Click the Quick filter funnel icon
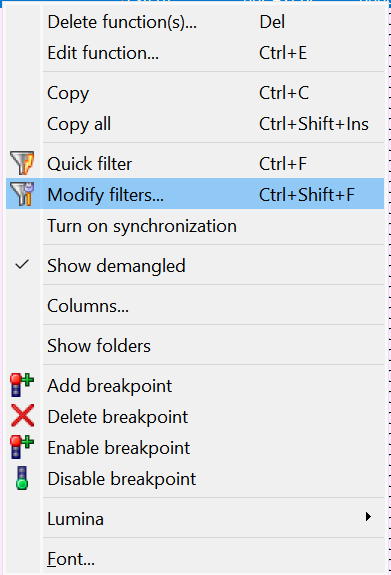This screenshot has height=575, width=391. [x=22, y=163]
